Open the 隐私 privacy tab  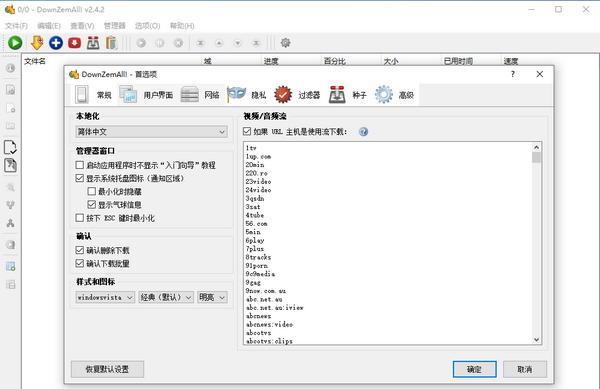click(x=247, y=94)
